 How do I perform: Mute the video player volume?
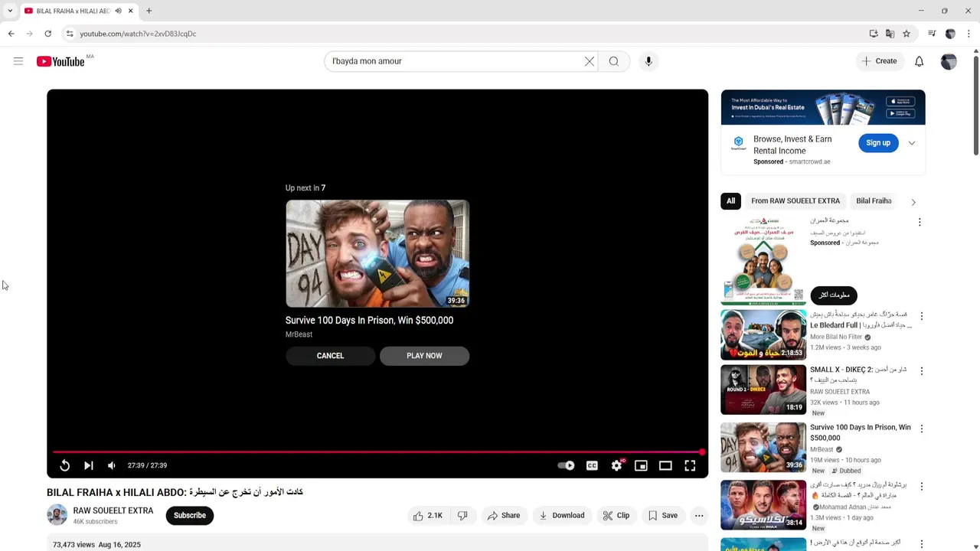pos(112,465)
